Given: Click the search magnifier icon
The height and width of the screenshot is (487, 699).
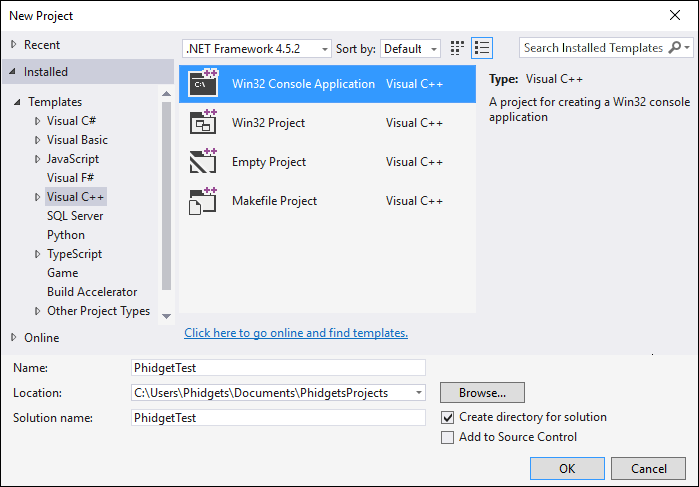Looking at the screenshot, I should click(675, 48).
